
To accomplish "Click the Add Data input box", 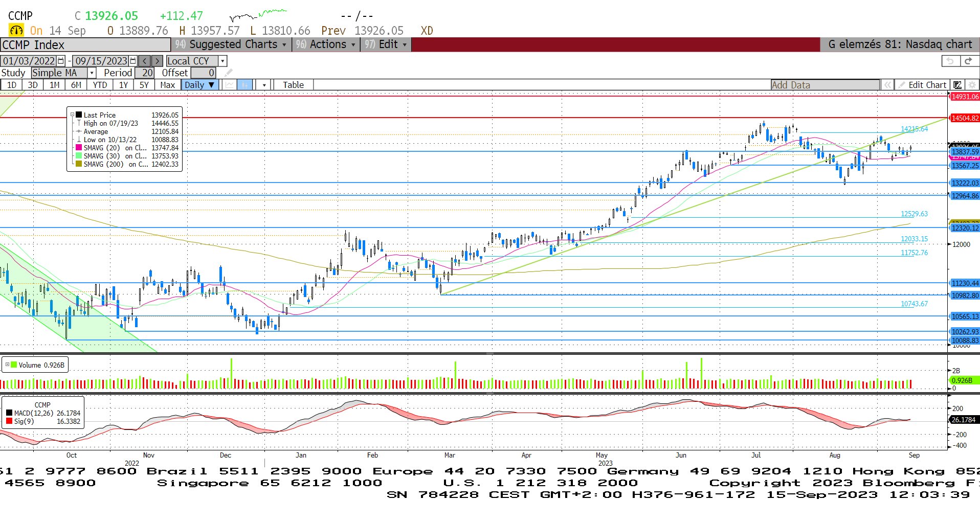I will click(826, 85).
